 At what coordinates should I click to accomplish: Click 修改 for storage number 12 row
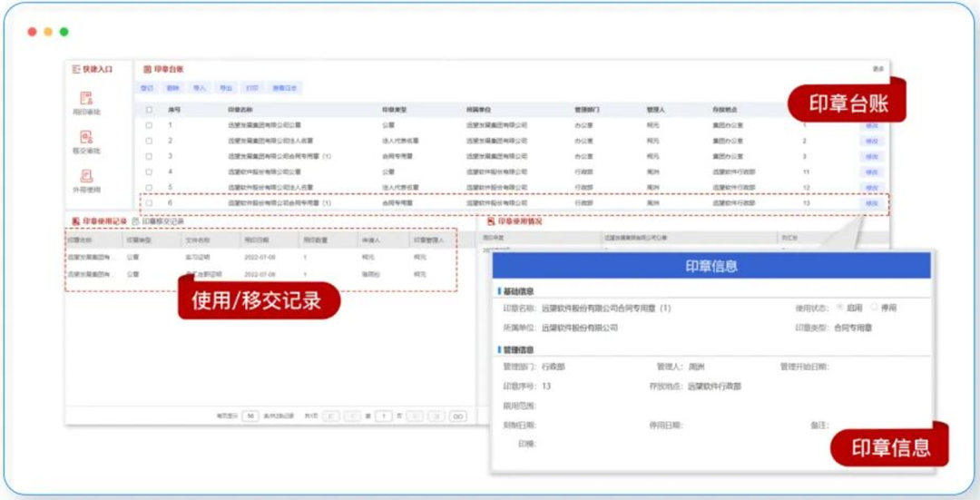point(872,188)
